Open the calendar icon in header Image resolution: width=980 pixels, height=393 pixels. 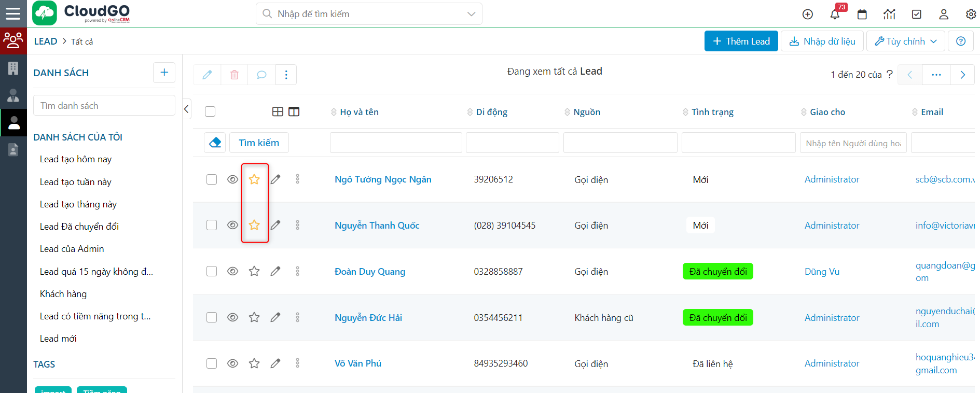862,15
